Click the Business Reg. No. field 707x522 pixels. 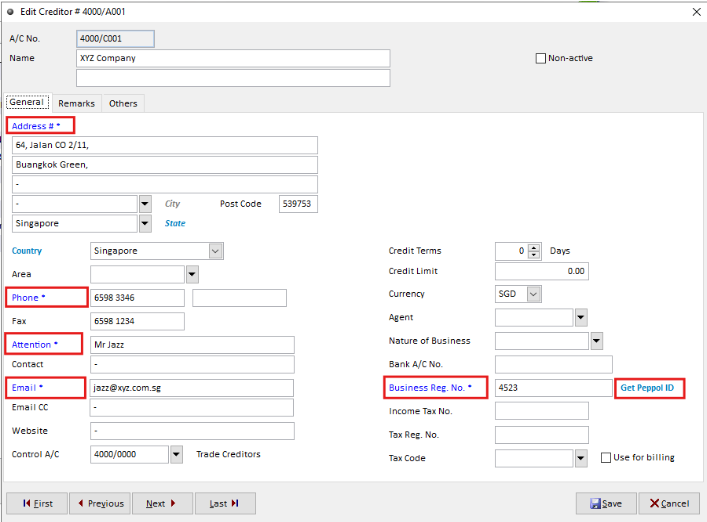(554, 388)
